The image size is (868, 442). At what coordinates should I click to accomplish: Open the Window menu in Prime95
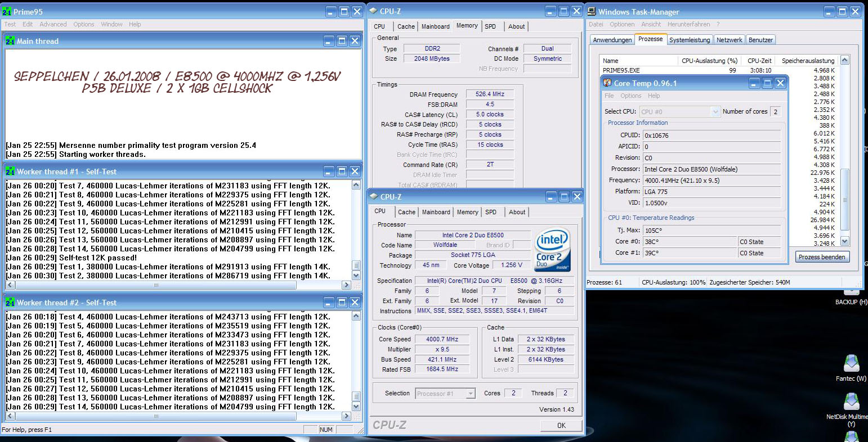click(x=111, y=24)
